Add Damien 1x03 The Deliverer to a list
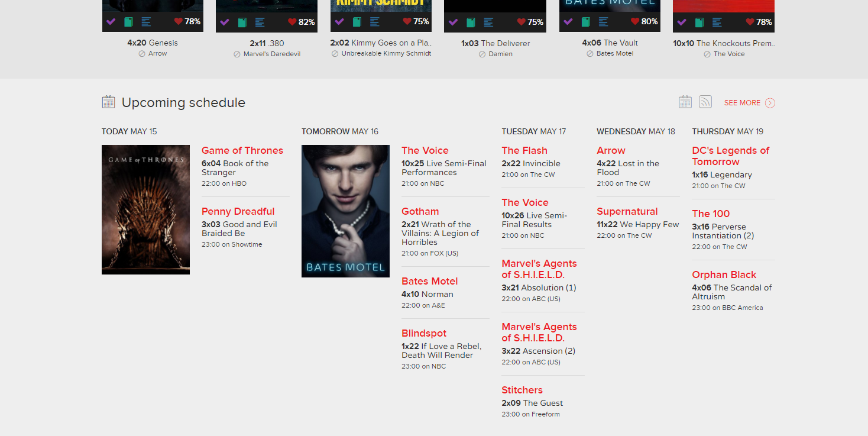This screenshot has width=868, height=436. tap(488, 22)
